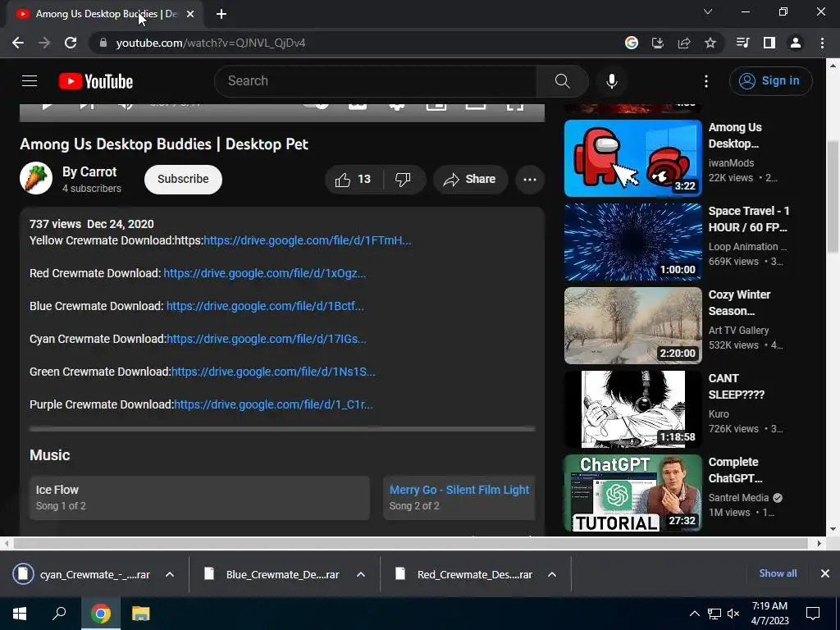Image resolution: width=840 pixels, height=630 pixels.
Task: Open Windows Start menu
Action: 20,614
